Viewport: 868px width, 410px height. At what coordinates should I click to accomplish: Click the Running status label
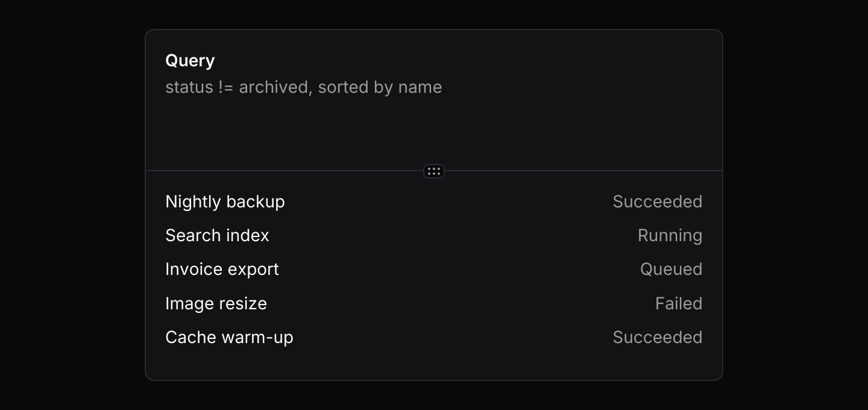tap(670, 236)
